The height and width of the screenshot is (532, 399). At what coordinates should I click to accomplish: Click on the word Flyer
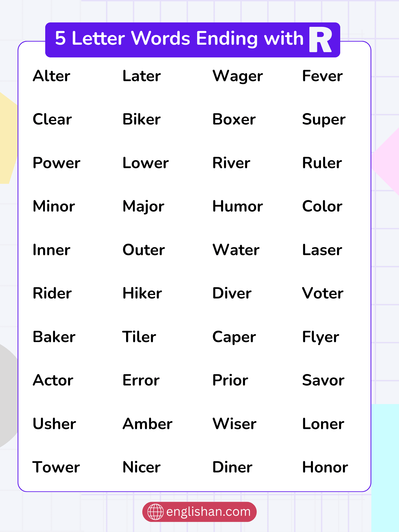[321, 337]
